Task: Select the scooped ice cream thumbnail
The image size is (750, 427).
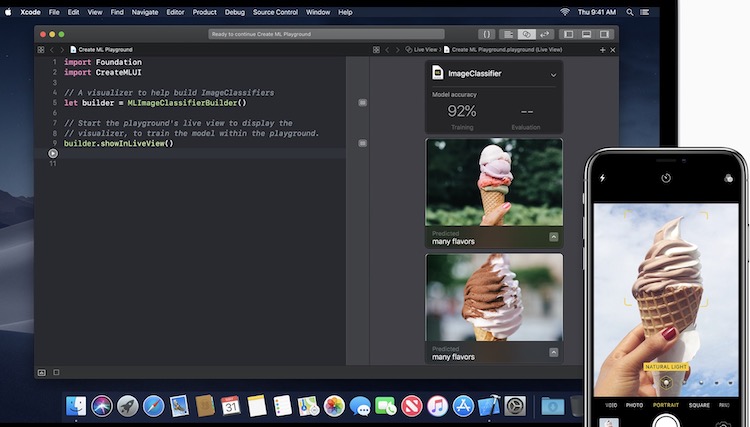Action: coord(494,182)
